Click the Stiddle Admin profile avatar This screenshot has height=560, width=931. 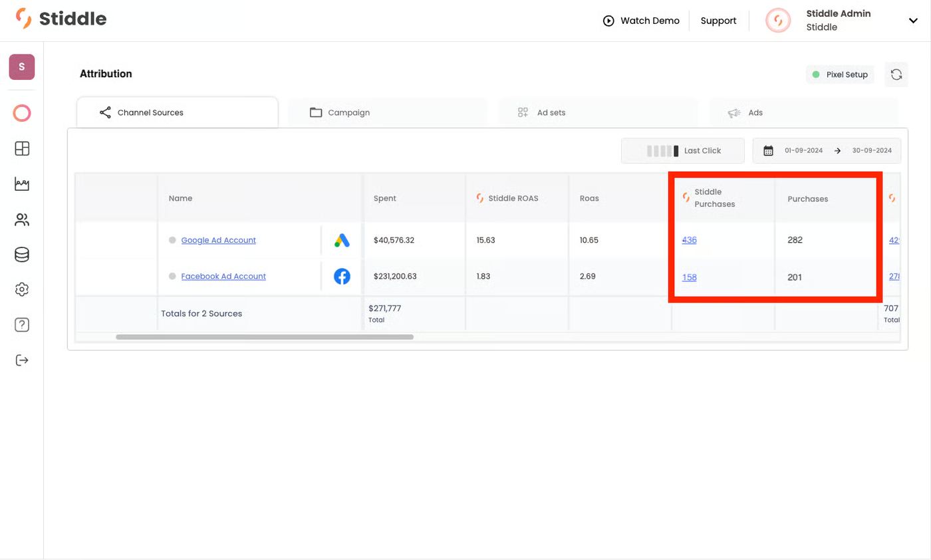[777, 21]
